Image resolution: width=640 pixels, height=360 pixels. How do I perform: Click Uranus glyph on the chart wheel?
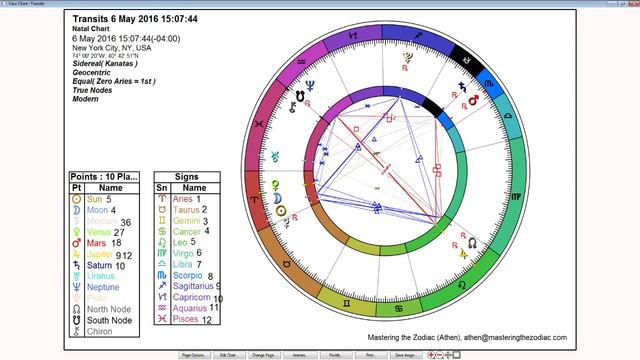tap(276, 156)
